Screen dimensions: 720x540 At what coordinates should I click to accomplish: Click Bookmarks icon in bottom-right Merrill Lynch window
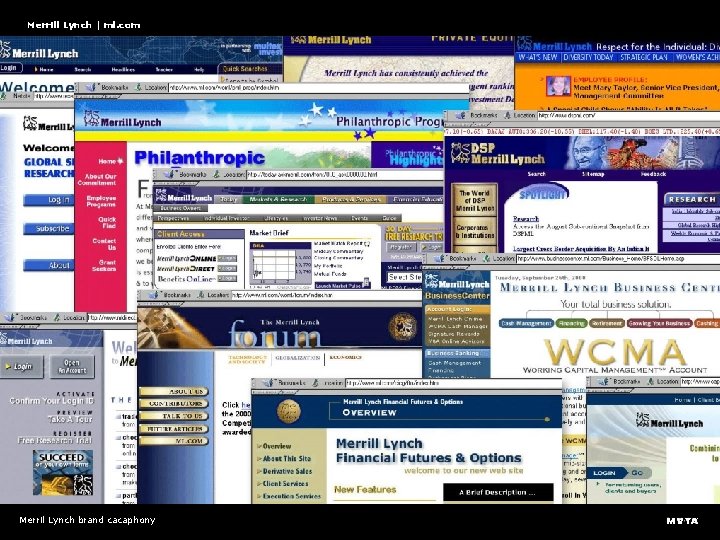click(604, 381)
